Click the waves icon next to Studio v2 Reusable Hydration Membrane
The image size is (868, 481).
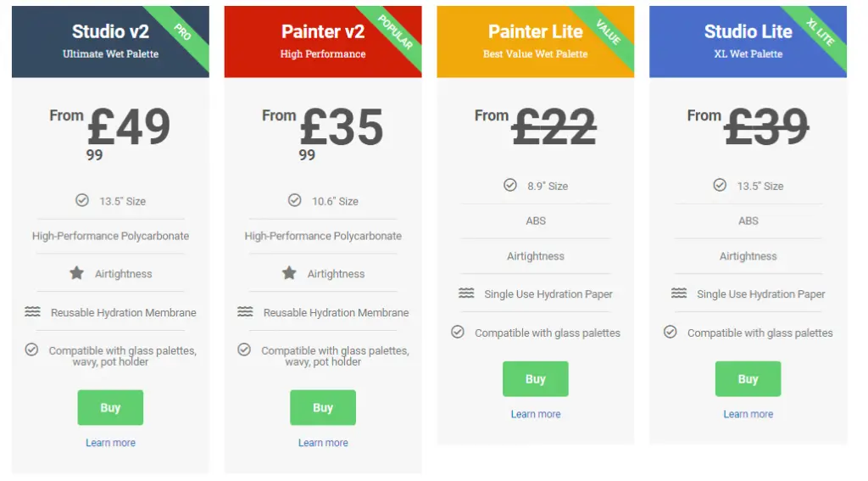point(33,311)
